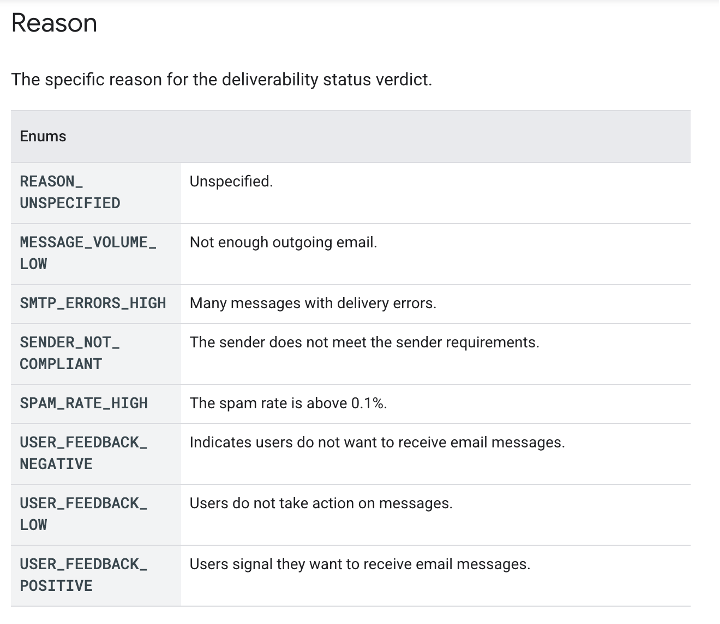Click the Not enough outgoing email description
Image resolution: width=720 pixels, height=624 pixels.
283,242
